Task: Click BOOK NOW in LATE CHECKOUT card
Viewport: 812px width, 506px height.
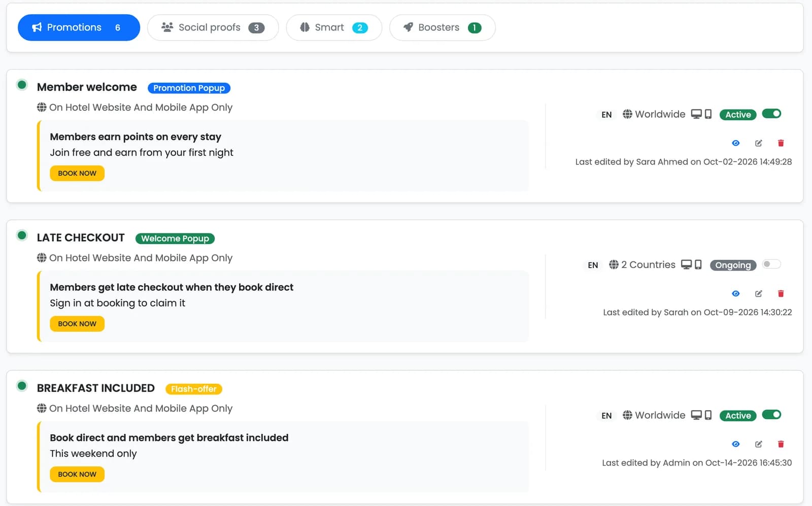Action: 77,324
